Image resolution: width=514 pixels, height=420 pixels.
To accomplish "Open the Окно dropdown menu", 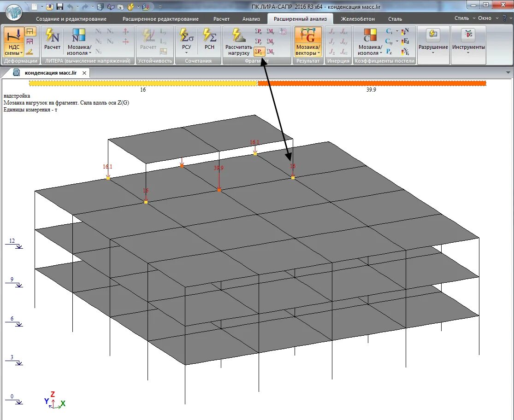I will [488, 18].
